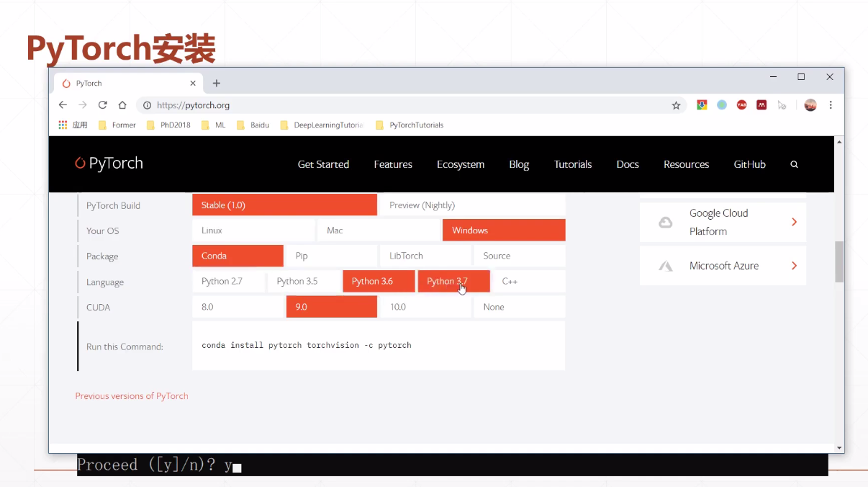Viewport: 868px width, 487px height.
Task: Click the gray cursor extension icon
Action: (x=782, y=105)
